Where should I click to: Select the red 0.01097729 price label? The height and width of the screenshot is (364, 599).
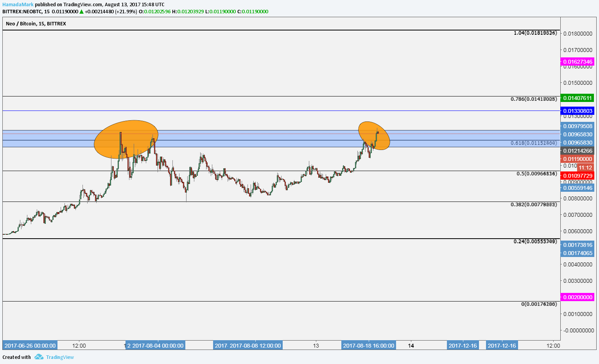coord(577,176)
